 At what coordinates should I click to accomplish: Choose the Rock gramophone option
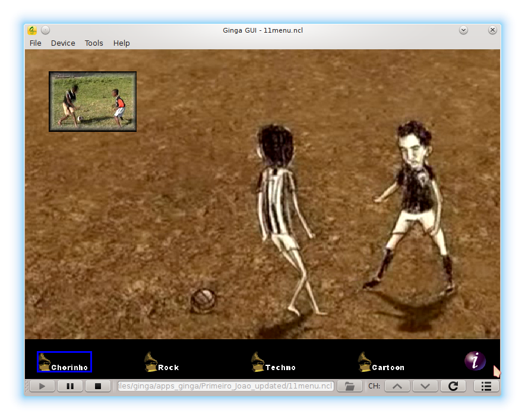click(x=161, y=362)
